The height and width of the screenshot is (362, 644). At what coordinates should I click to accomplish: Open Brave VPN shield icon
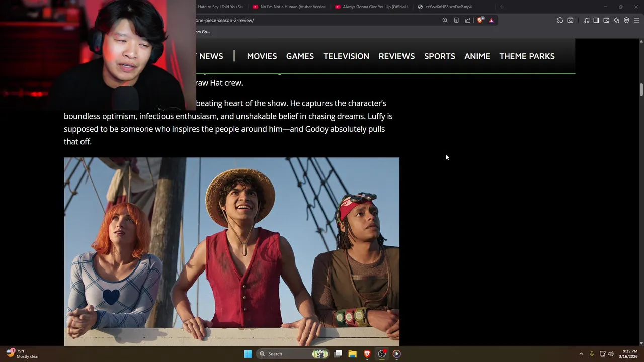[x=626, y=20]
